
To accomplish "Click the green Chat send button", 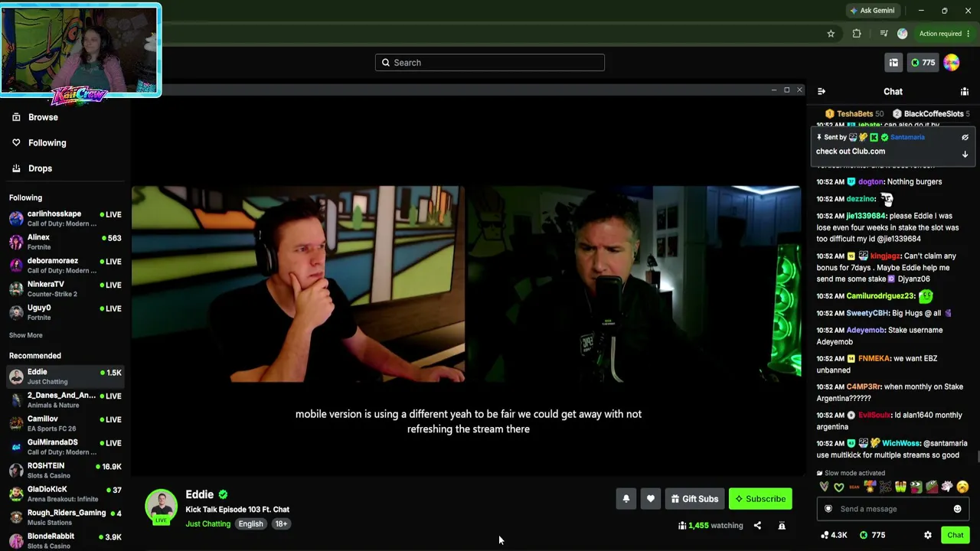I will pyautogui.click(x=955, y=535).
